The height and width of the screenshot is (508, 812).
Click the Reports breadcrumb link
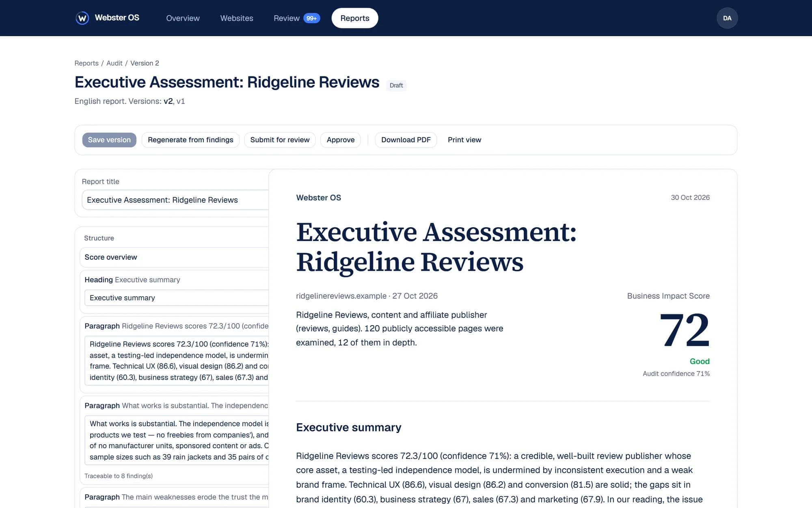coord(86,63)
